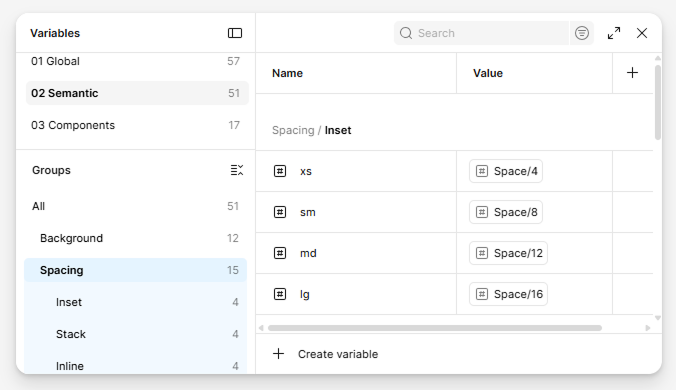Show All variable groups
Screen dimensions: 676x390
tap(135, 206)
